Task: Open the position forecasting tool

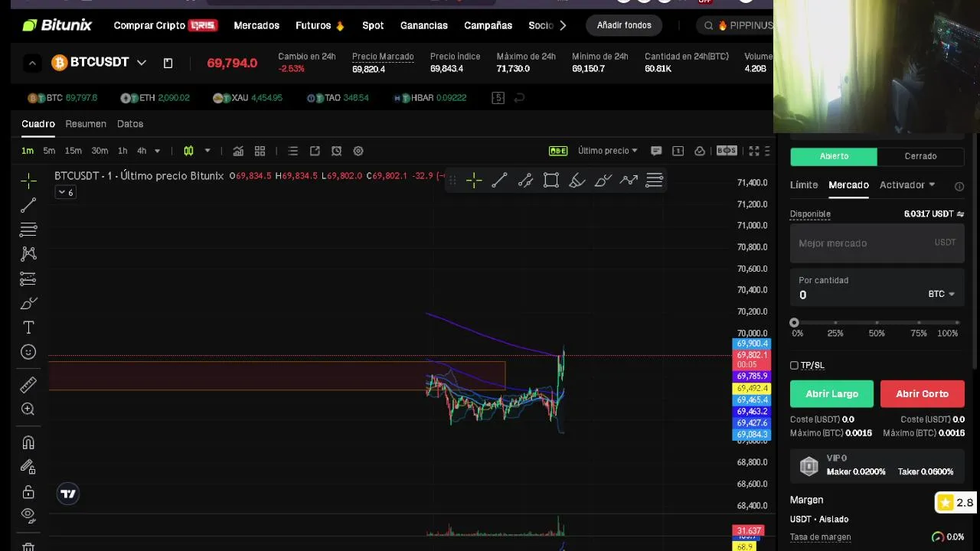Action: (28, 279)
